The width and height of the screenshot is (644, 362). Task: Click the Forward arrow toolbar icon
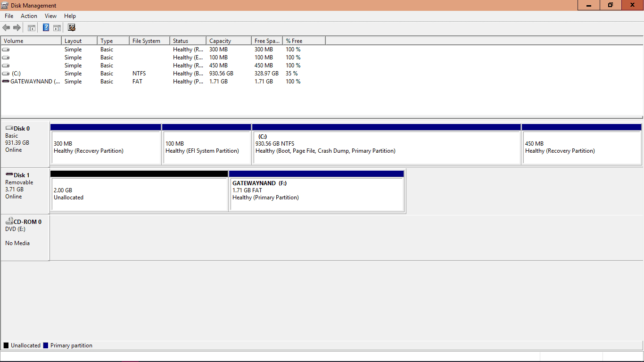point(17,28)
